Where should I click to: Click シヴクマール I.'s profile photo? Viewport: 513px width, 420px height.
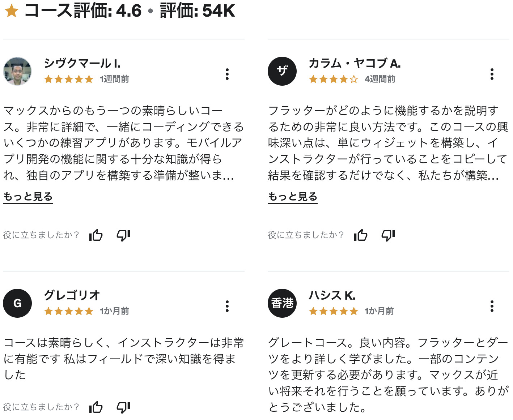[17, 71]
